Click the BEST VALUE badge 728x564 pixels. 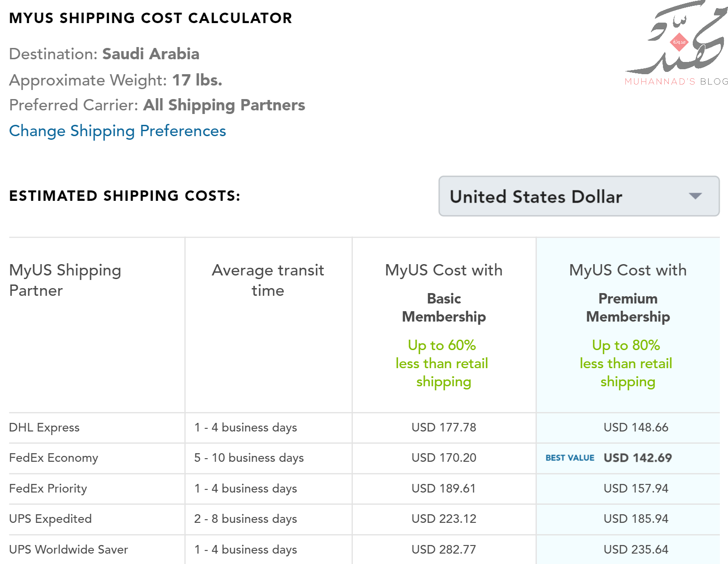pyautogui.click(x=569, y=458)
